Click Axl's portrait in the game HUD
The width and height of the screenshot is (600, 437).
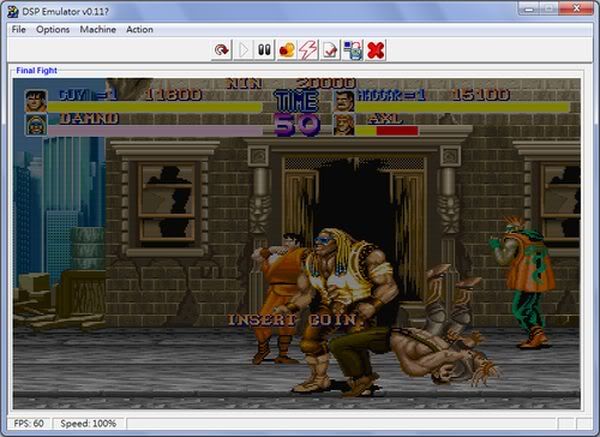pyautogui.click(x=344, y=125)
